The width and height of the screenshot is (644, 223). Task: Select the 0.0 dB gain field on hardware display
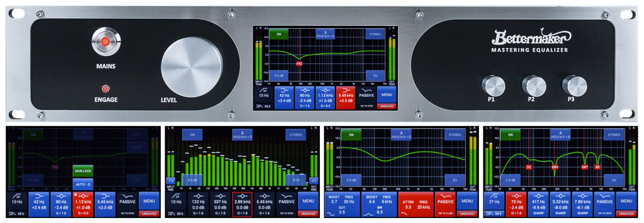(x=279, y=75)
